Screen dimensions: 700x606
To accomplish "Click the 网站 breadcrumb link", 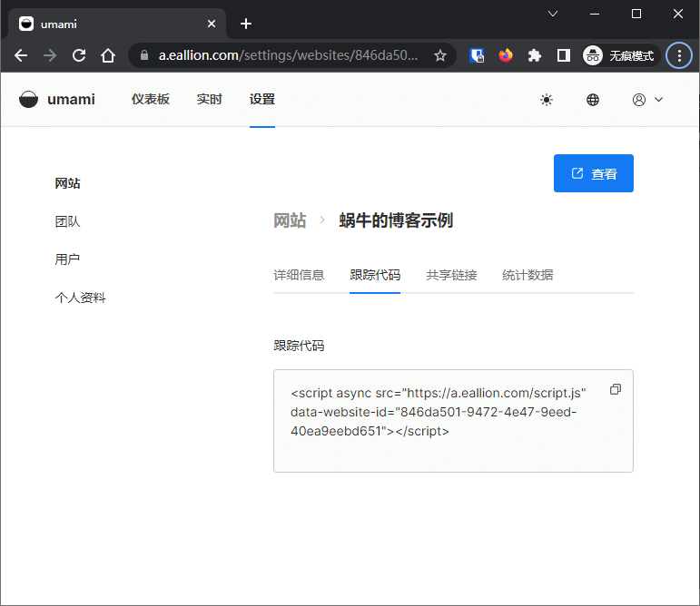I will click(290, 220).
